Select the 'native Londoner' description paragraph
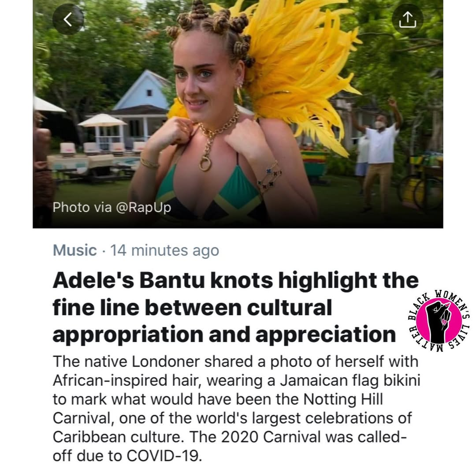Viewport: 476px width, 476px height. (236, 409)
